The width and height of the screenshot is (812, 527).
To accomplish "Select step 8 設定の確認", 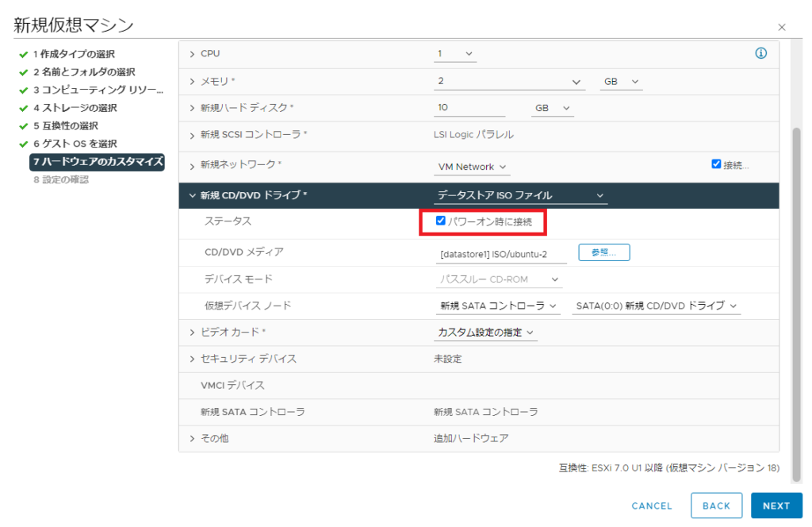I will 61,179.
